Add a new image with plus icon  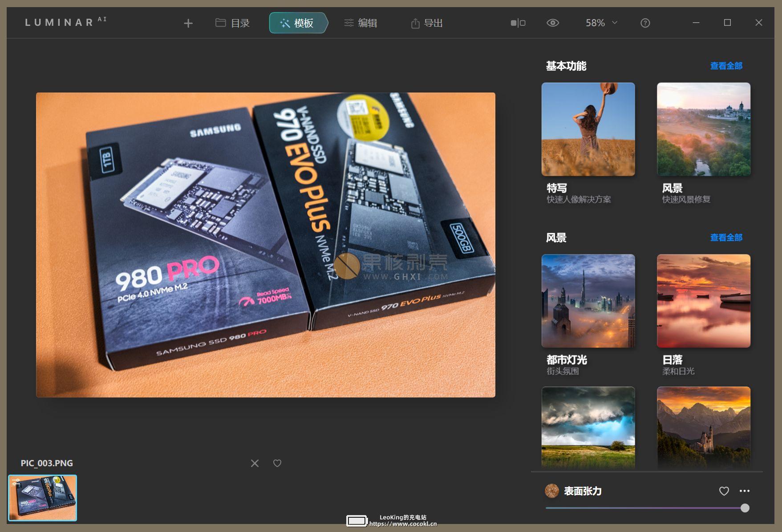pos(188,23)
